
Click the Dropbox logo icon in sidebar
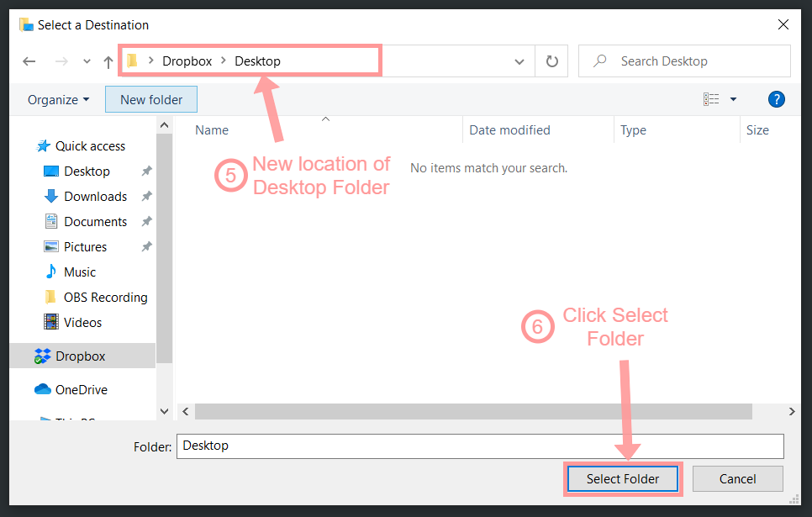(43, 356)
